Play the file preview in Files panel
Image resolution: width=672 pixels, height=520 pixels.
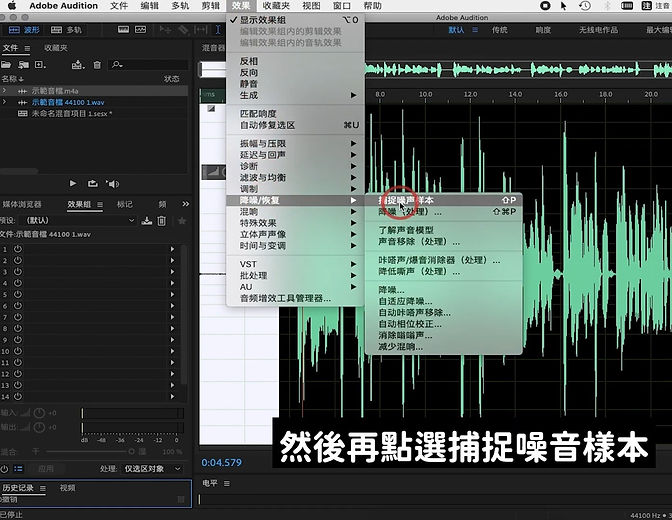[x=73, y=183]
